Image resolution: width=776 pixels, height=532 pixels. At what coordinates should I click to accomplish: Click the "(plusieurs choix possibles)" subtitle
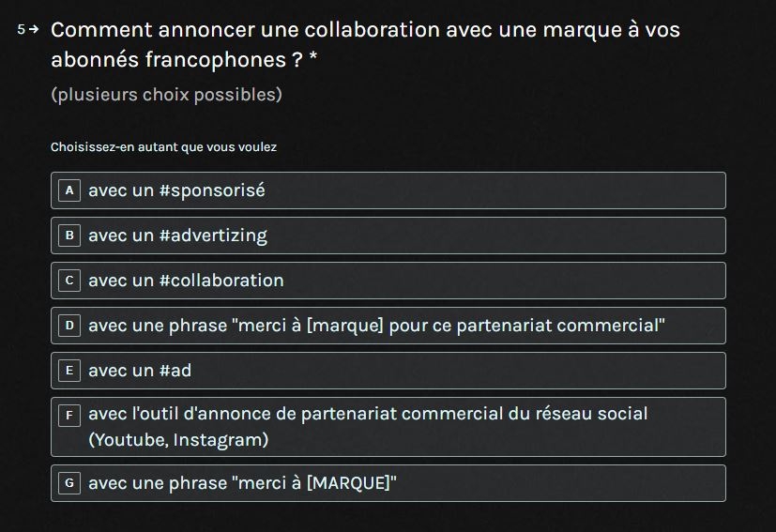tap(166, 95)
